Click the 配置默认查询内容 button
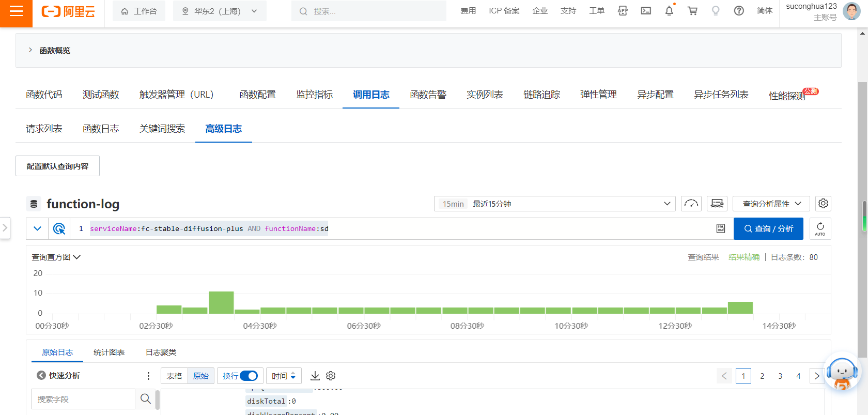 coord(57,166)
